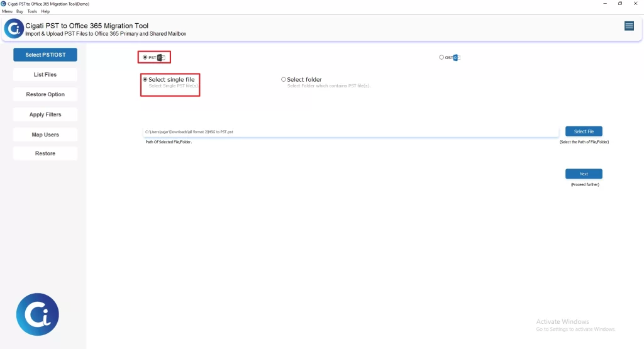
Task: Select the PST radio button
Action: pyautogui.click(x=145, y=57)
